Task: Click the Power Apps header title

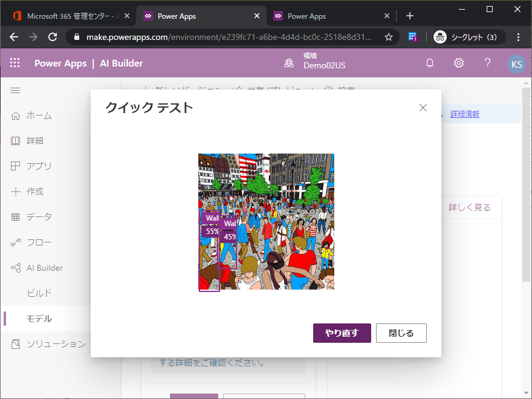Action: [60, 63]
